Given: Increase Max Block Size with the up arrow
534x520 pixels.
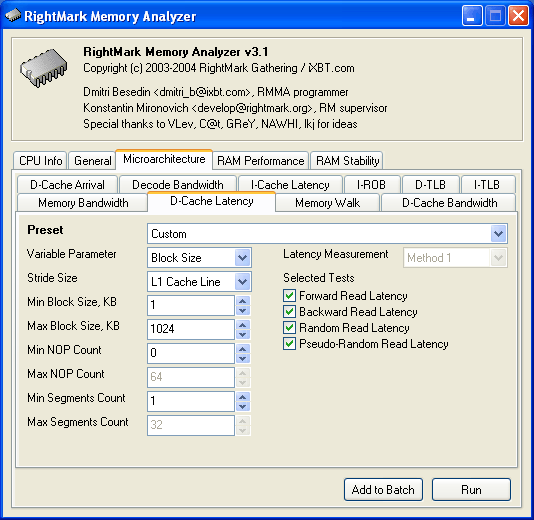Looking at the screenshot, I should [242, 325].
